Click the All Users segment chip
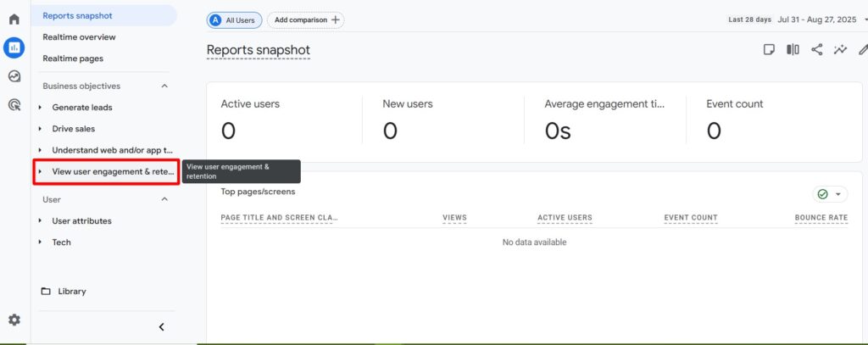The height and width of the screenshot is (345, 868). tap(234, 19)
